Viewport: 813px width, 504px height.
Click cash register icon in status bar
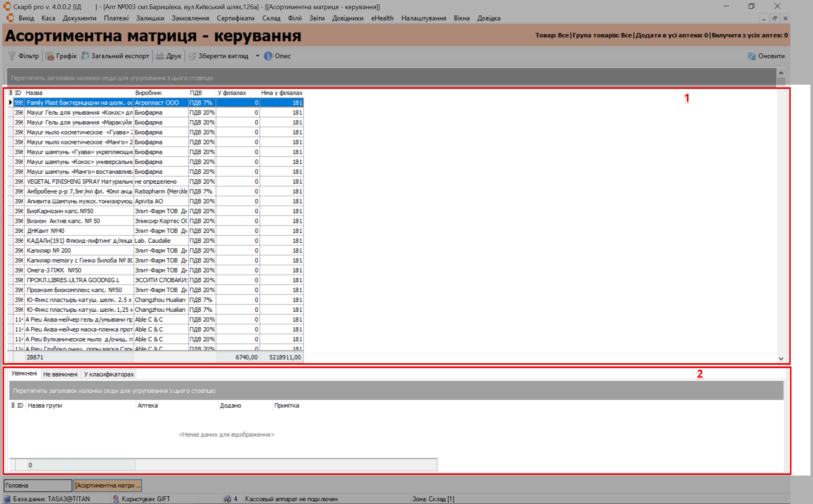(227, 499)
